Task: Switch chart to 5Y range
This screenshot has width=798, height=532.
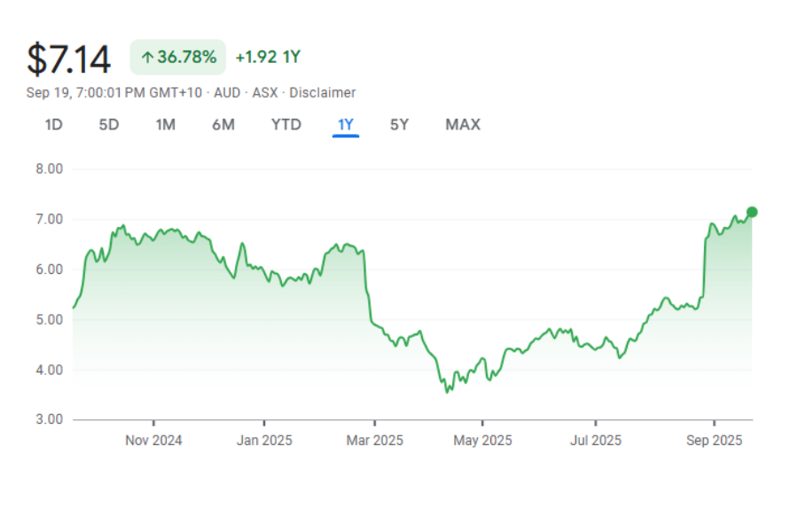Action: [400, 125]
